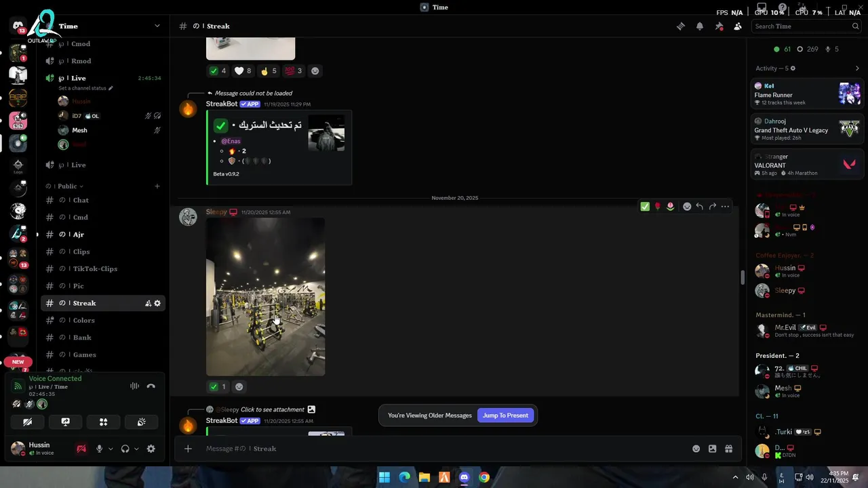Join the Rmod voice channel

(102, 61)
